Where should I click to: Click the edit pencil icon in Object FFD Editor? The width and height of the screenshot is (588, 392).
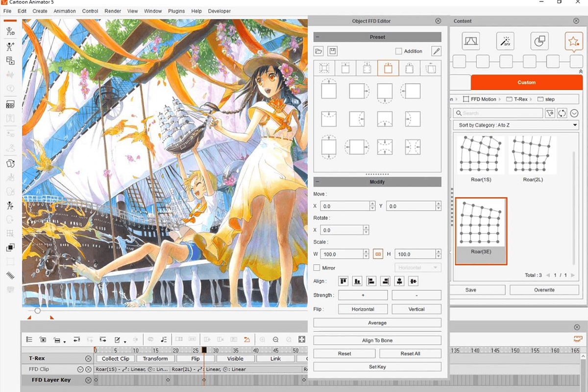tap(436, 51)
